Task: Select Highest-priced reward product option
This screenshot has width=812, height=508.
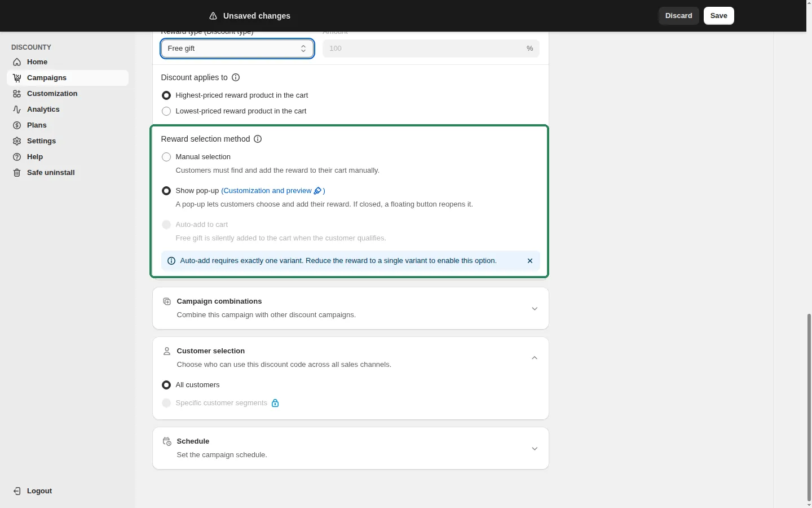Action: pos(166,95)
